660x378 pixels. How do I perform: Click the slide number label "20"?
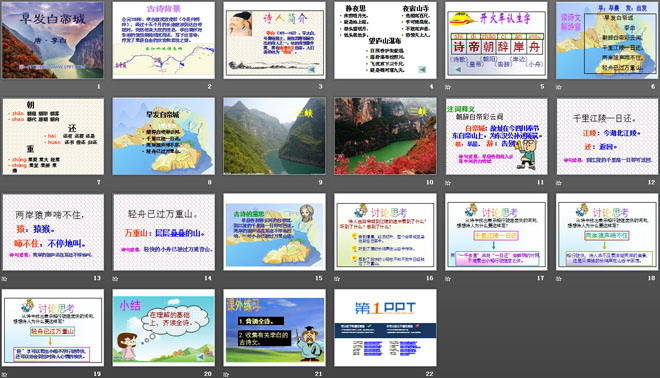click(208, 373)
